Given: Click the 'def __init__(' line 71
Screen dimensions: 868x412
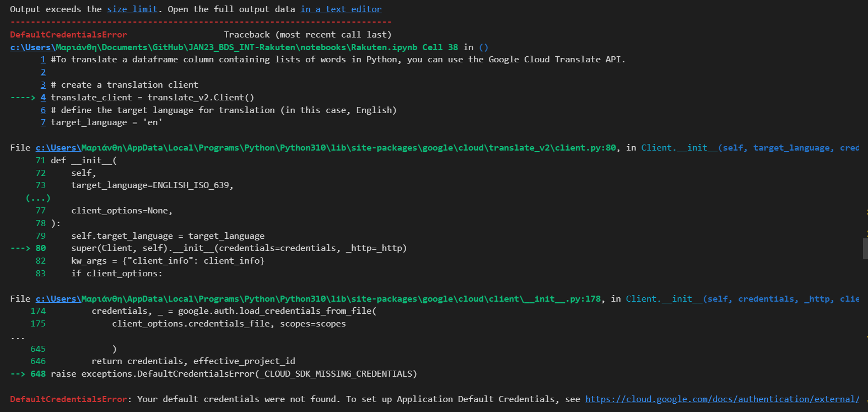Looking at the screenshot, I should (x=84, y=160).
